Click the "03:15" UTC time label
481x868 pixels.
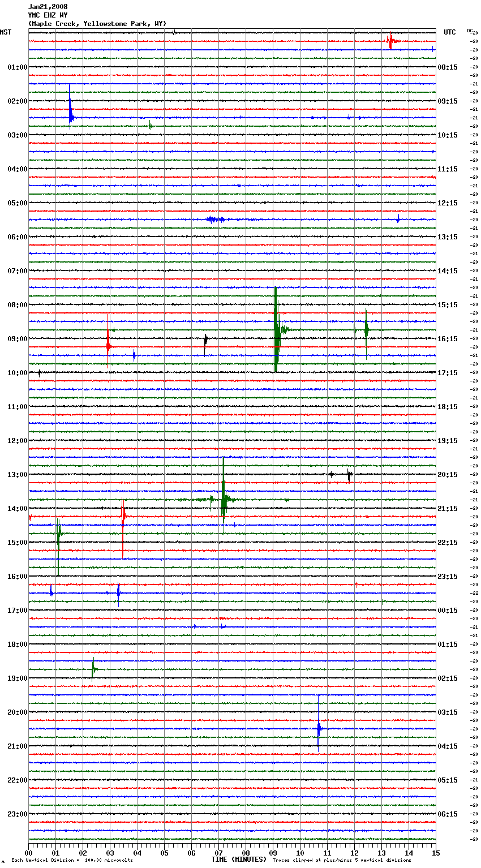tap(448, 712)
